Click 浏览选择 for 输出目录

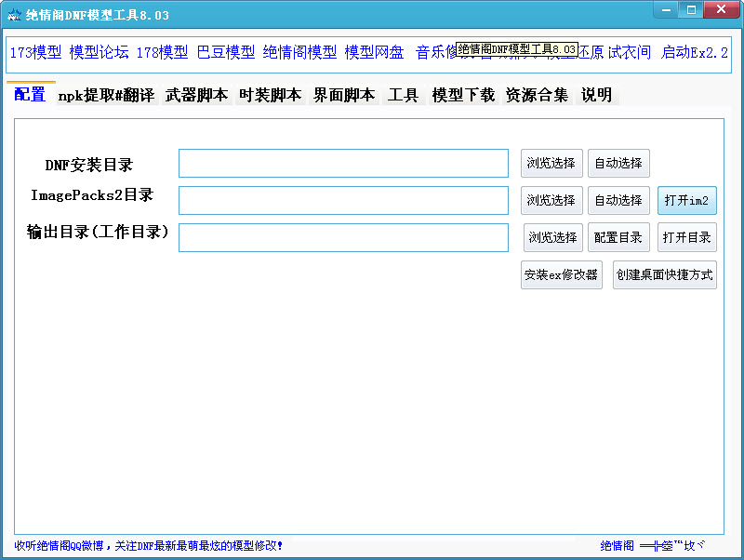point(552,237)
